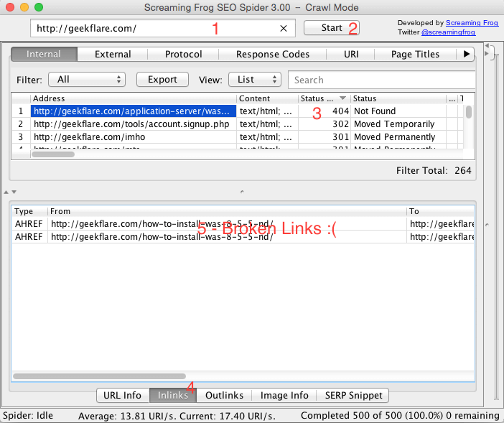504x423 pixels.
Task: Click the right-side panel collapse arrows
Action: 488,47
